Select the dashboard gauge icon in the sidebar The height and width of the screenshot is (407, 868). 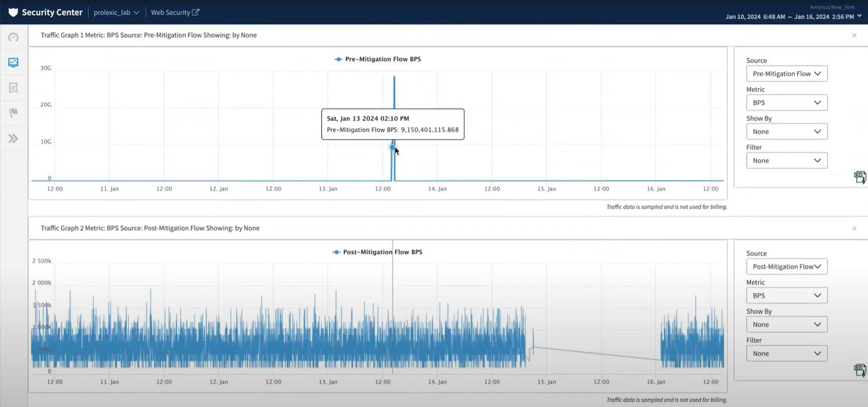click(13, 37)
